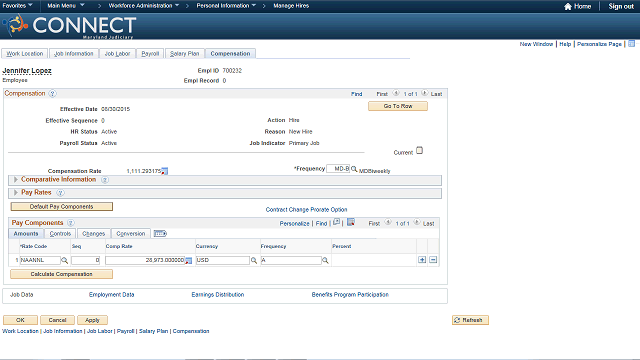Click Comparative Information help icon
The image size is (640, 360).
(105, 180)
